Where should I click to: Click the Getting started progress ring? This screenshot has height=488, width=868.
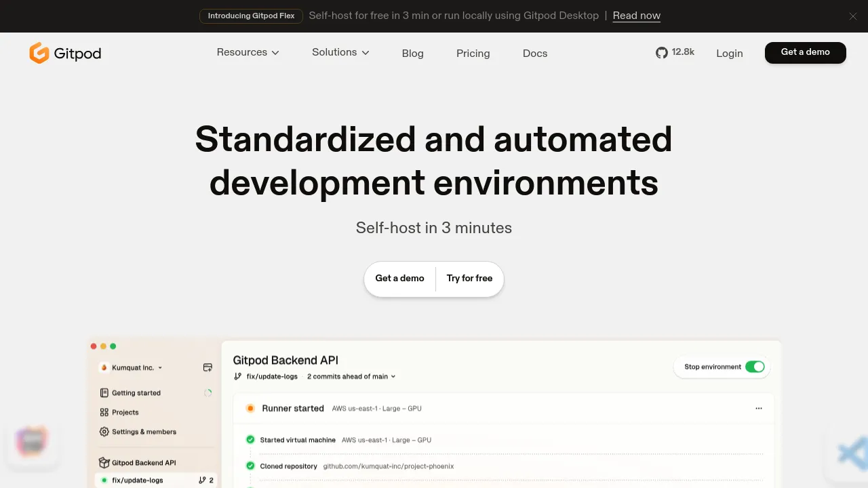click(208, 393)
